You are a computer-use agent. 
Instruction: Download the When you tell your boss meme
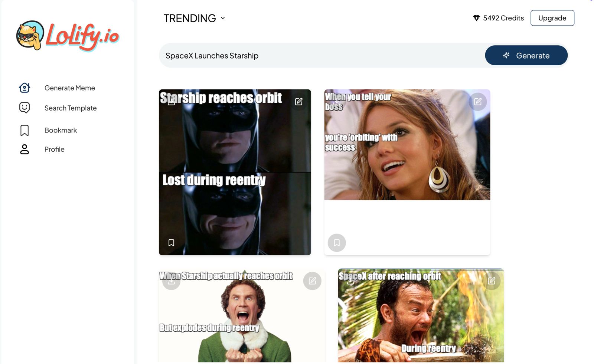[337, 102]
